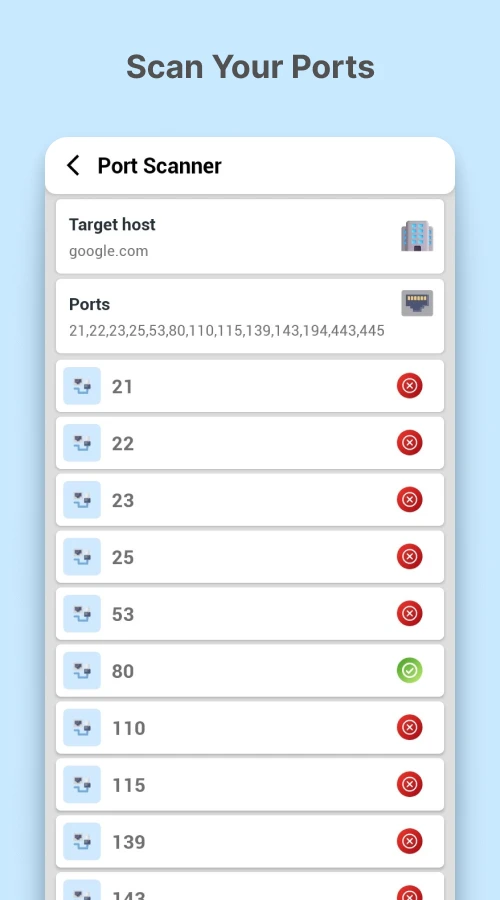This screenshot has height=900, width=500.
Task: Select the port 139 result row
Action: [250, 841]
